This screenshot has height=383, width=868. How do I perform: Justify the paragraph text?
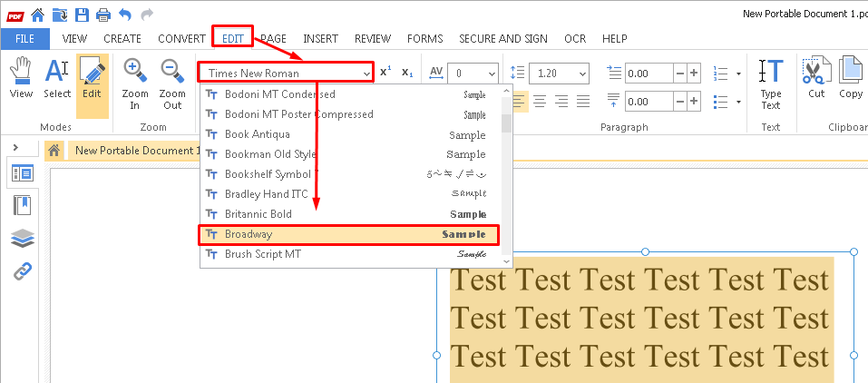583,101
